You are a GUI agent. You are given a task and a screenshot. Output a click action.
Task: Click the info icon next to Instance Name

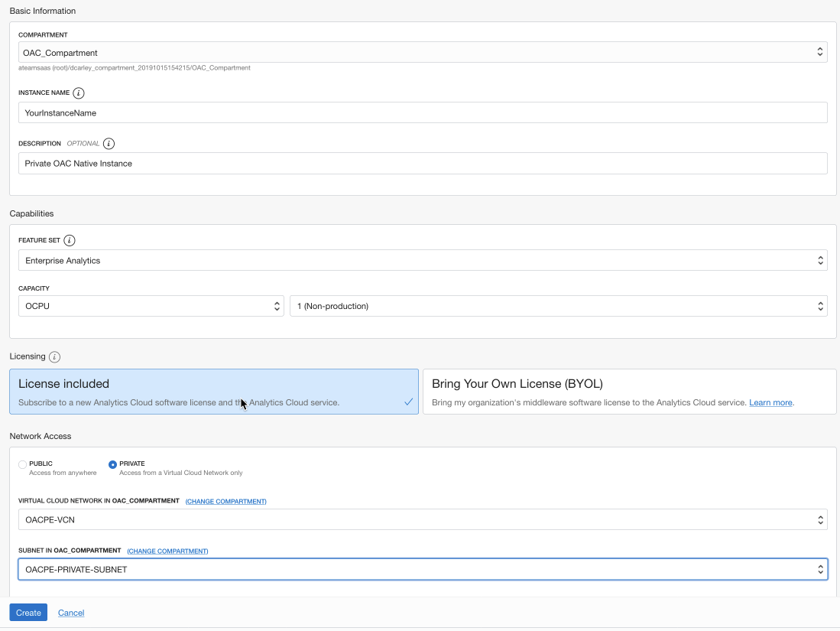point(79,93)
